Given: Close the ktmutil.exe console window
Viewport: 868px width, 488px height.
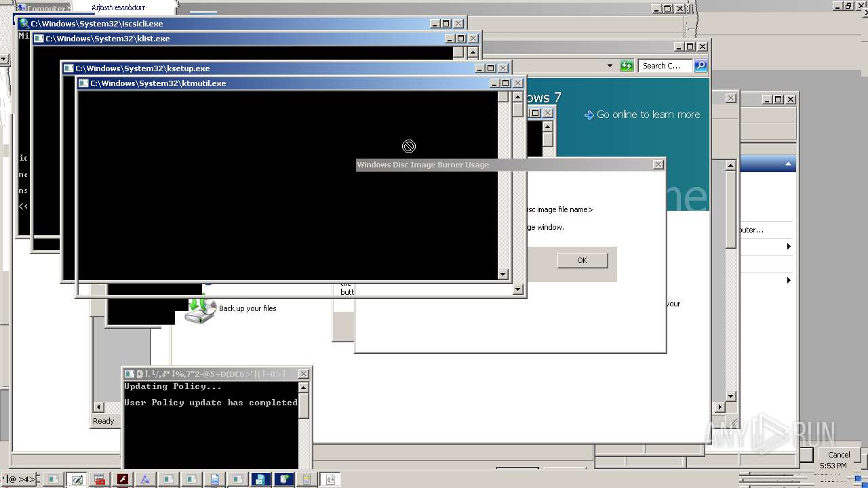Looking at the screenshot, I should point(517,83).
